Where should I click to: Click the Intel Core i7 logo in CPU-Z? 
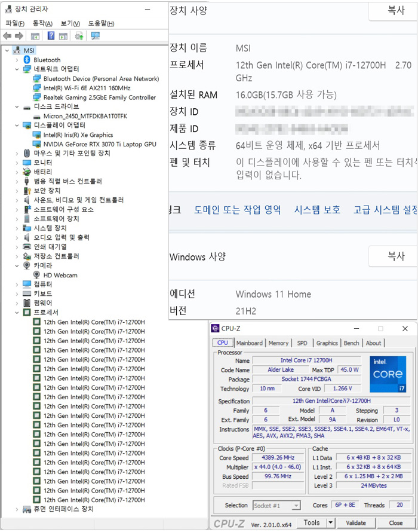tap(388, 374)
